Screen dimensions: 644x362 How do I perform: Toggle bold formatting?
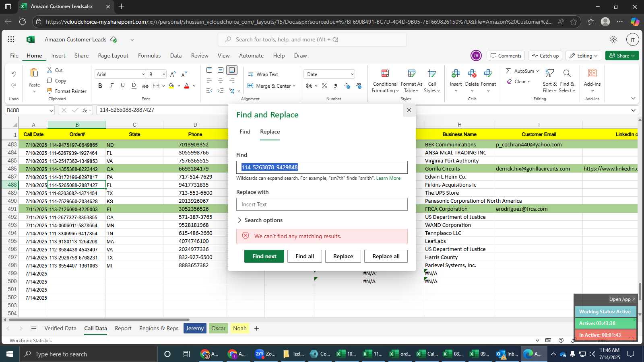coord(100,86)
